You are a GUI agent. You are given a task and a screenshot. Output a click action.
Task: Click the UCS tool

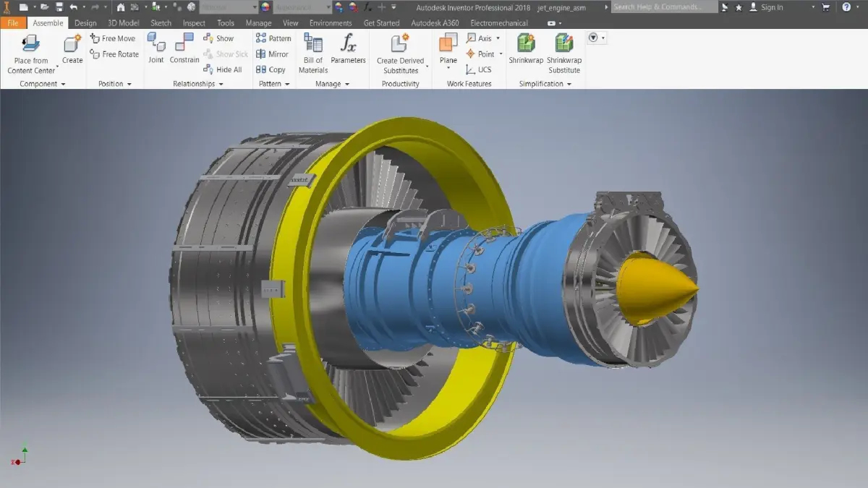[479, 69]
